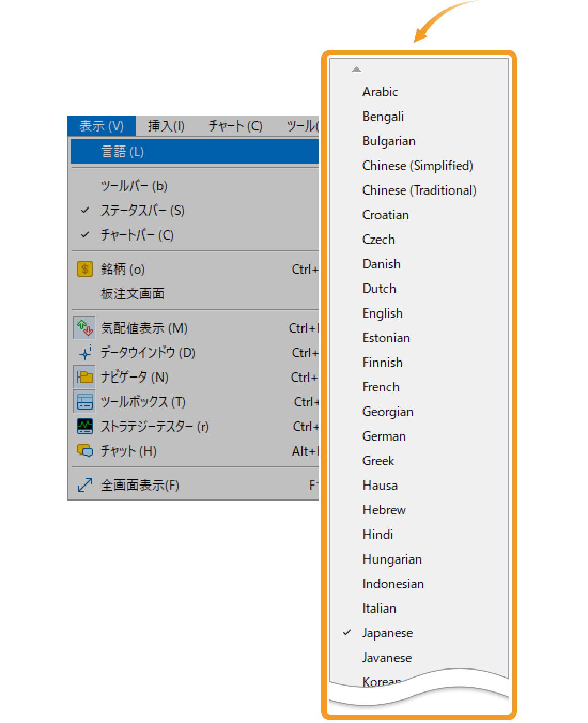Open the ツールバー (b) submenu
Screen dimensions: 588x723
(x=134, y=186)
